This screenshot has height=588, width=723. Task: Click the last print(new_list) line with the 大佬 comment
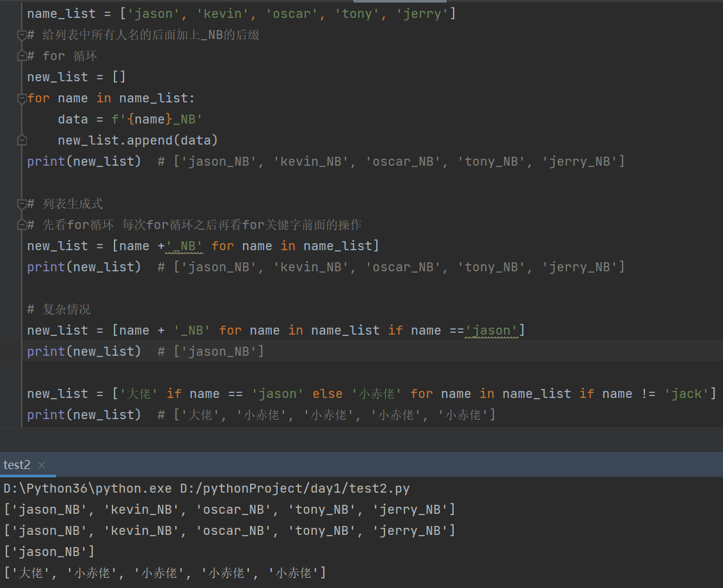261,415
